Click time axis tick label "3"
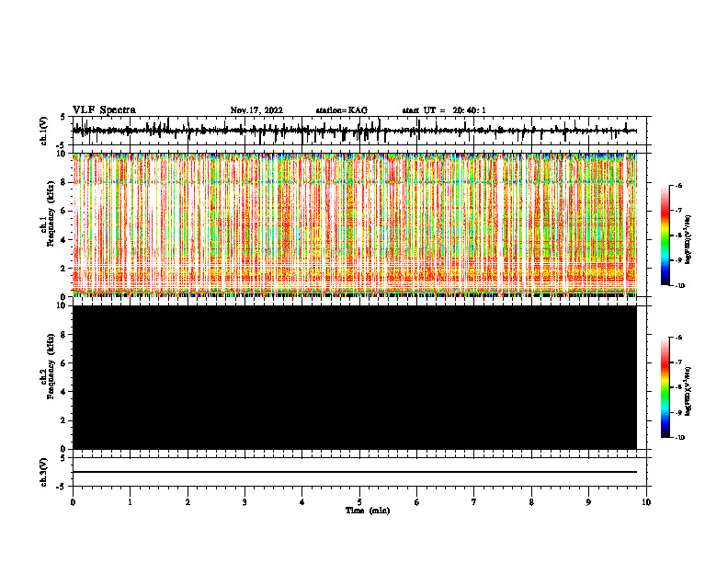Screen dimensions: 728x563 coord(245,502)
